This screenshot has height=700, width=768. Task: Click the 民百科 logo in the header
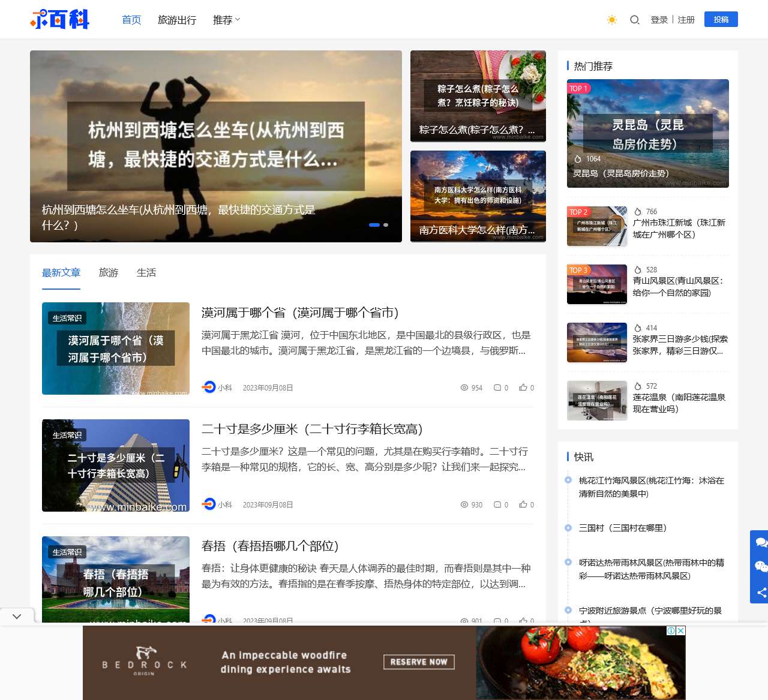click(x=60, y=19)
